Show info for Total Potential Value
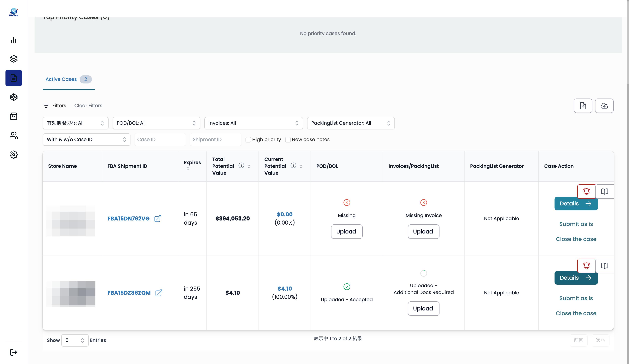 pyautogui.click(x=241, y=166)
